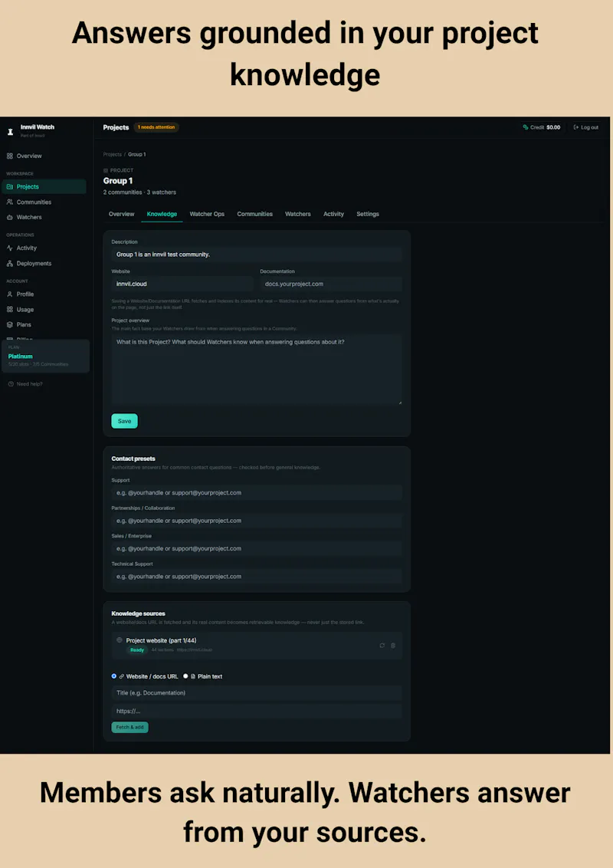Click the https:// URL input field
Screen dimensions: 613x868
click(257, 712)
